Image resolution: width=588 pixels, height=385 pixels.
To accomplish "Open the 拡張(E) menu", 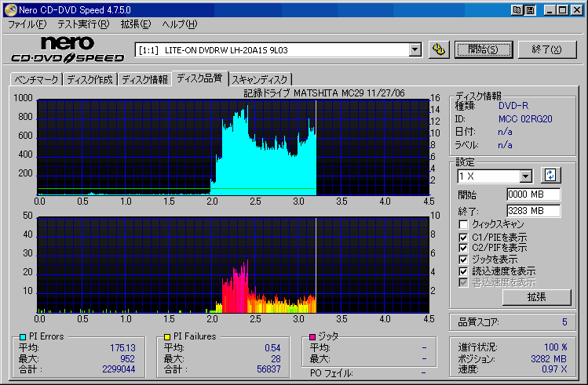I will [136, 24].
